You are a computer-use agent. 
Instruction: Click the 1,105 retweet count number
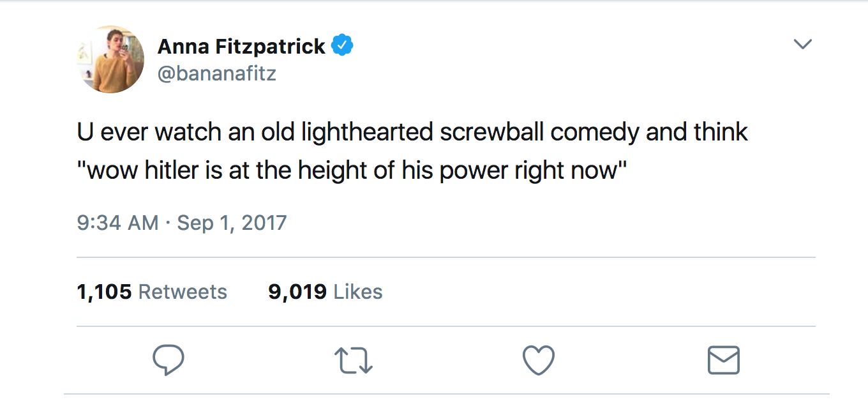tap(104, 292)
